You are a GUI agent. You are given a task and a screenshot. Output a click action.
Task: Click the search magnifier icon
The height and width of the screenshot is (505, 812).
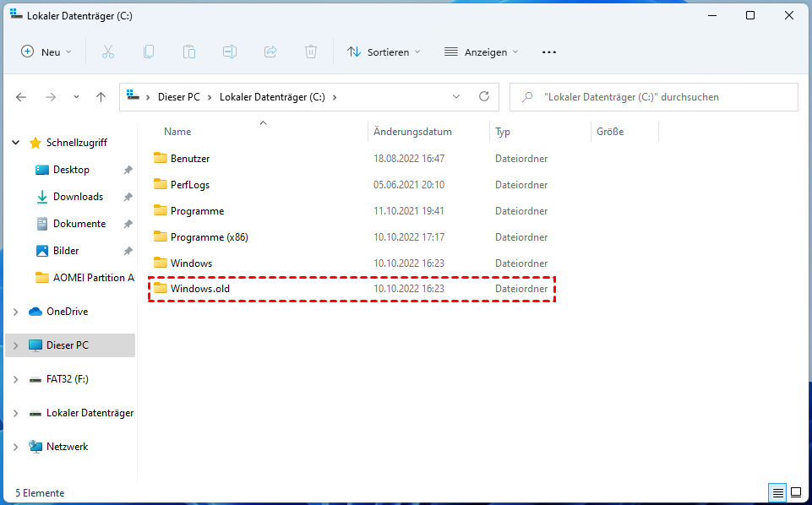(x=527, y=97)
